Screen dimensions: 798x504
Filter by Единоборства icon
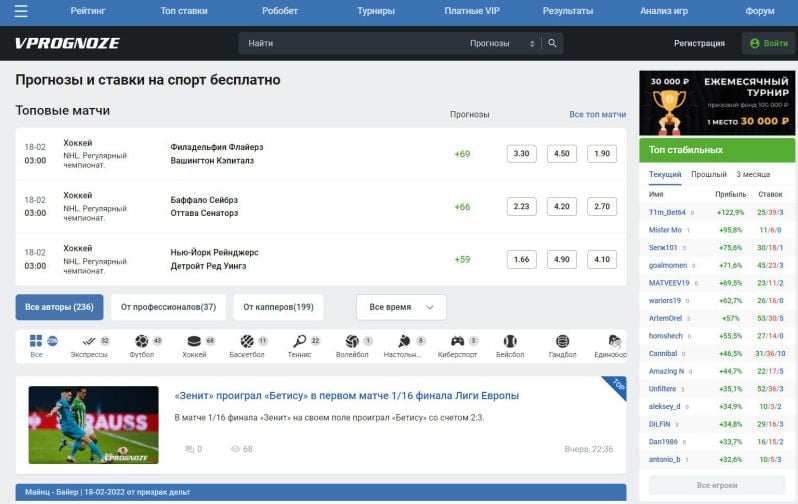(615, 341)
